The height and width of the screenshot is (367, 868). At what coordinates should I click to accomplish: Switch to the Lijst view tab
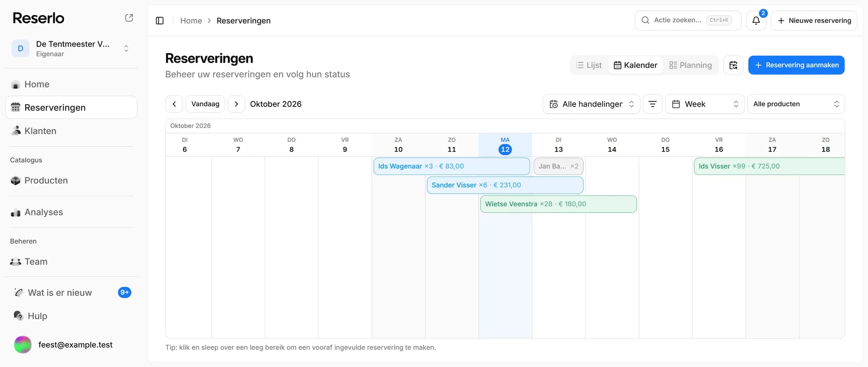589,65
